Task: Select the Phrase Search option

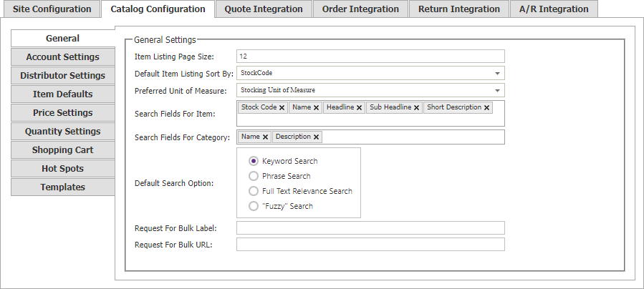Action: point(254,176)
